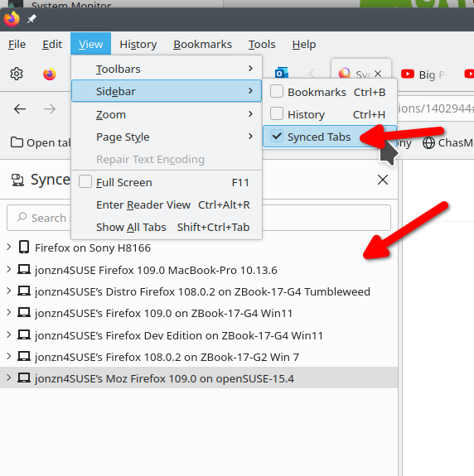Click the Firefox logo in the title bar
The image size is (474, 476).
(12, 19)
